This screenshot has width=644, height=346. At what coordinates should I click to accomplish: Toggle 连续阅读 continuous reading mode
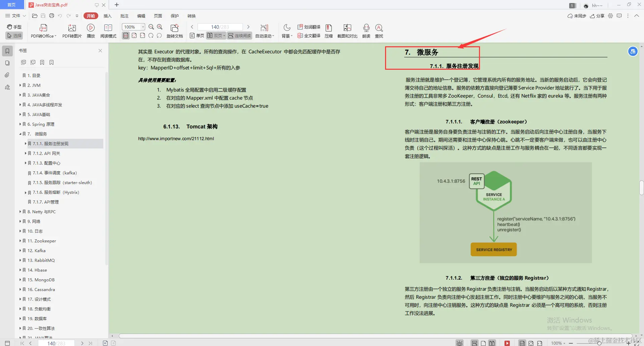coord(239,35)
